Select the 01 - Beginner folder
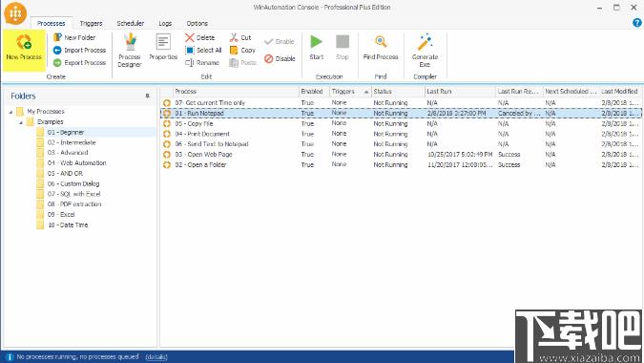This screenshot has width=644, height=363. tap(66, 133)
